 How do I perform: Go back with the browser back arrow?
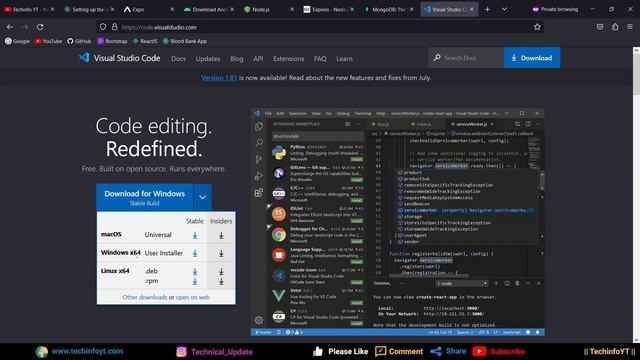click(10, 27)
